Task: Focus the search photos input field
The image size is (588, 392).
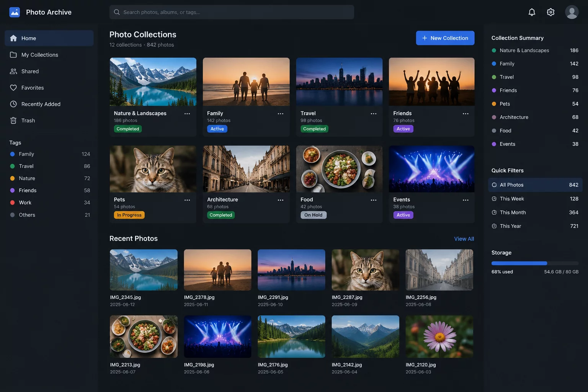Action: point(232,12)
